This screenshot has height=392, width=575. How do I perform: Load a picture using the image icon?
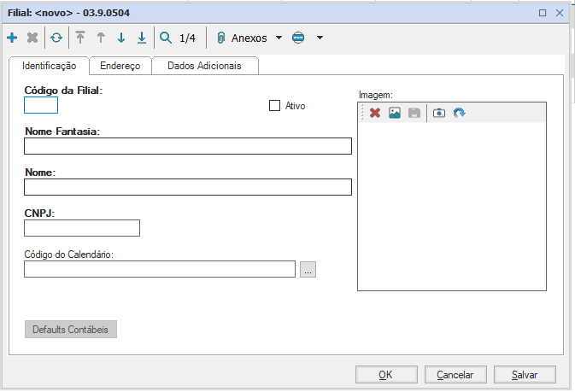tap(395, 113)
